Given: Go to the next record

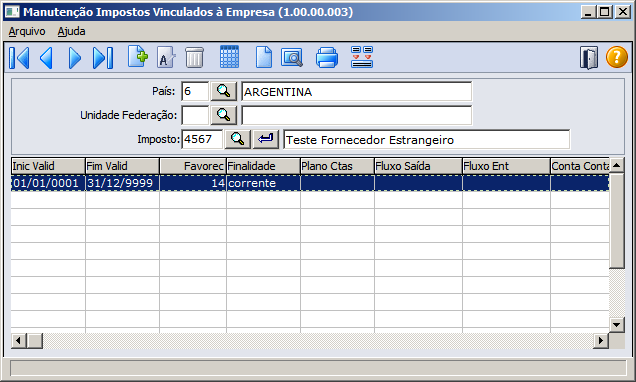Looking at the screenshot, I should click(75, 58).
